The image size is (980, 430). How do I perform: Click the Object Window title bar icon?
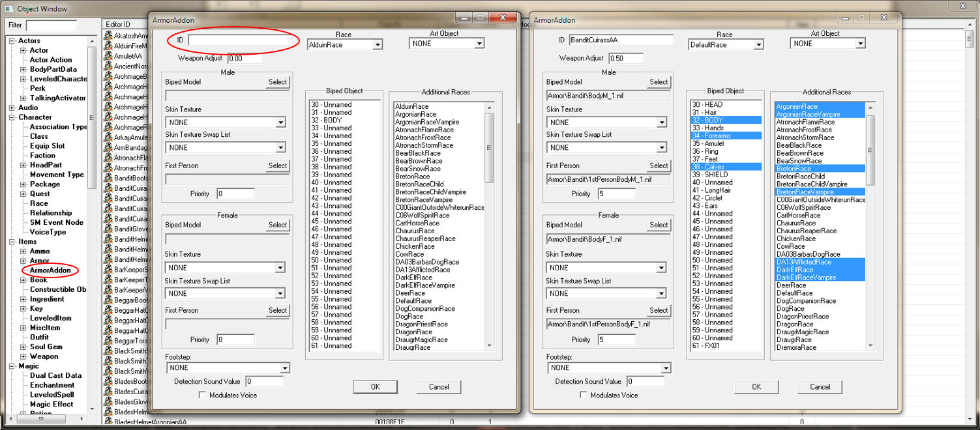tap(9, 8)
